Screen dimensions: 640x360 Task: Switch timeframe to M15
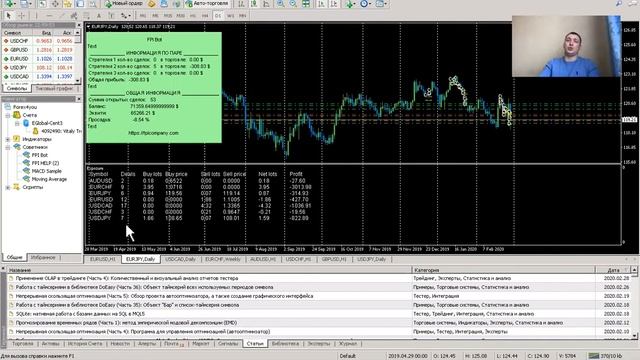click(168, 16)
